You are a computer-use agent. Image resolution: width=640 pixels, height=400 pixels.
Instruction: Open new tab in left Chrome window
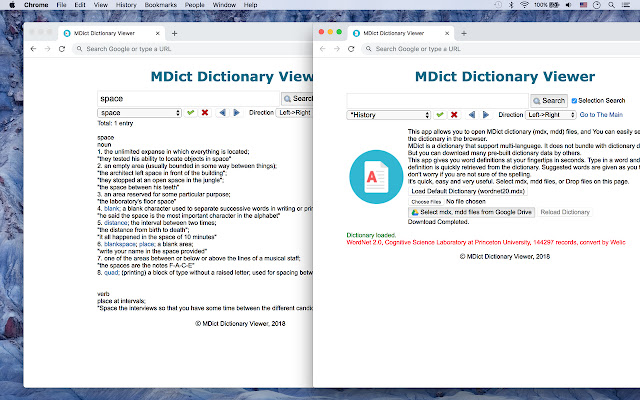pos(174,33)
